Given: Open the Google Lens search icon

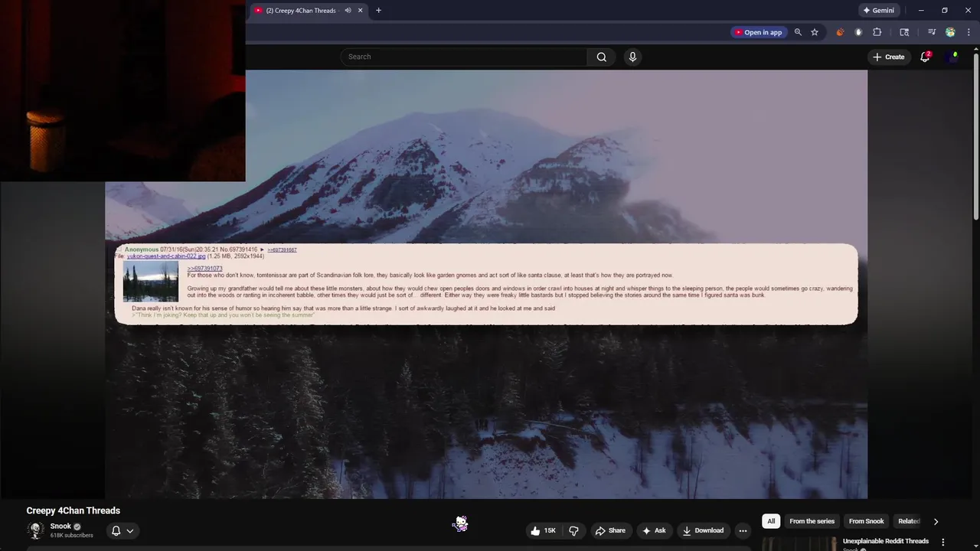Looking at the screenshot, I should pyautogui.click(x=904, y=32).
